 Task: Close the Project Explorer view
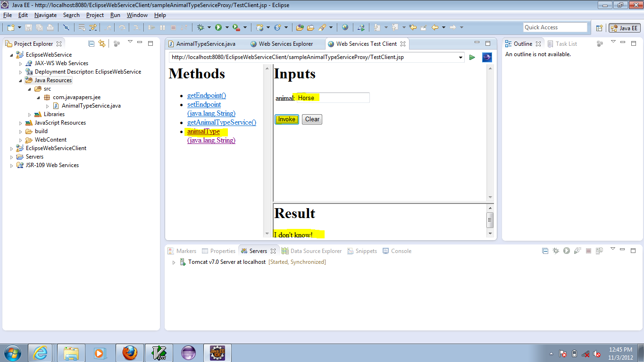(x=59, y=44)
